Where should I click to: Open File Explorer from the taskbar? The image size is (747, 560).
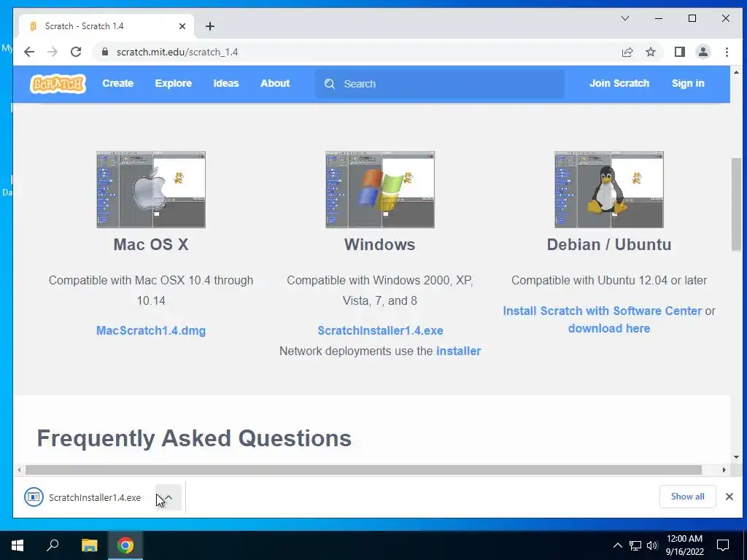89,545
